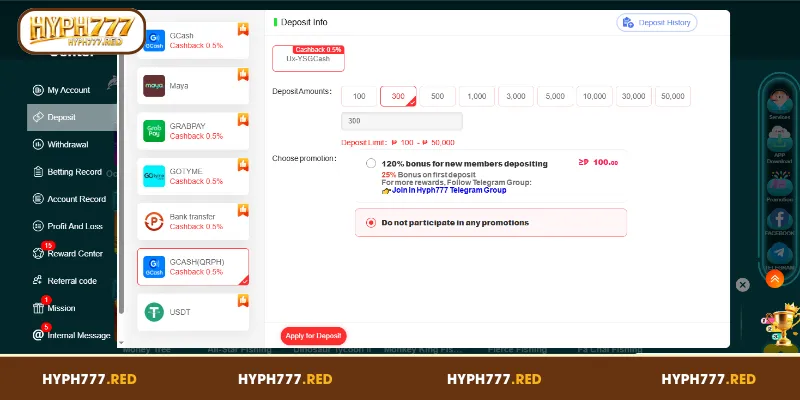Click the Referral code icon
800x400 pixels.
click(x=38, y=281)
